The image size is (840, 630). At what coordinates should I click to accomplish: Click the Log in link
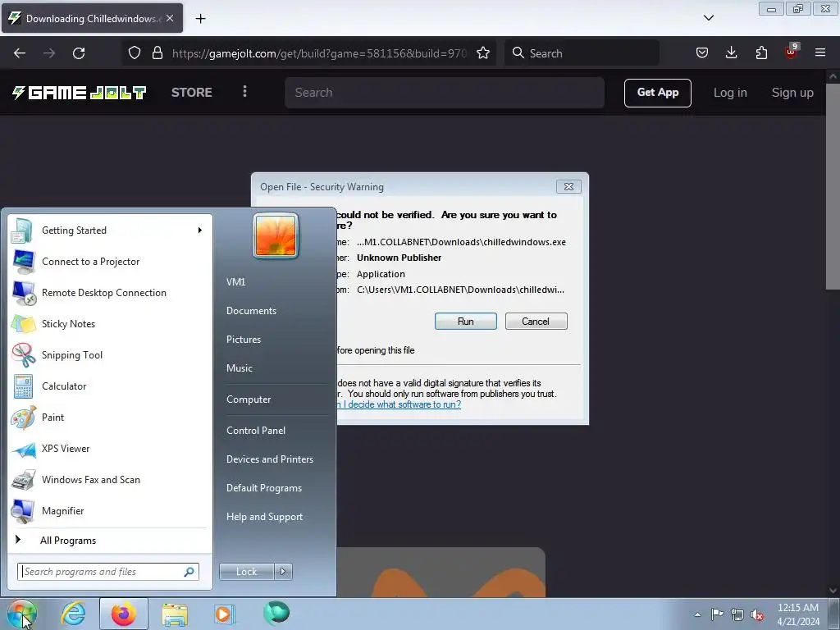[730, 93]
